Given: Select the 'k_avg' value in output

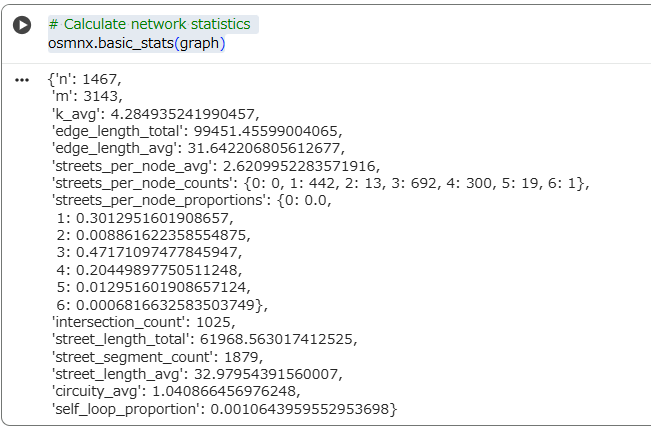Looking at the screenshot, I should point(185,114).
